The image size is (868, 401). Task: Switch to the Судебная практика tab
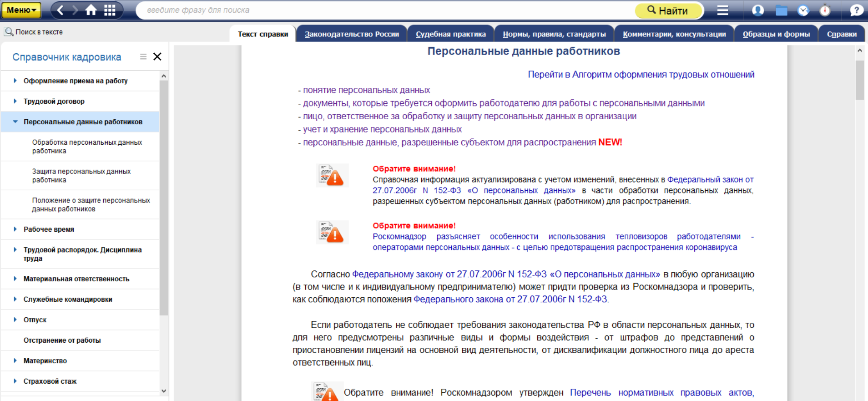point(450,34)
